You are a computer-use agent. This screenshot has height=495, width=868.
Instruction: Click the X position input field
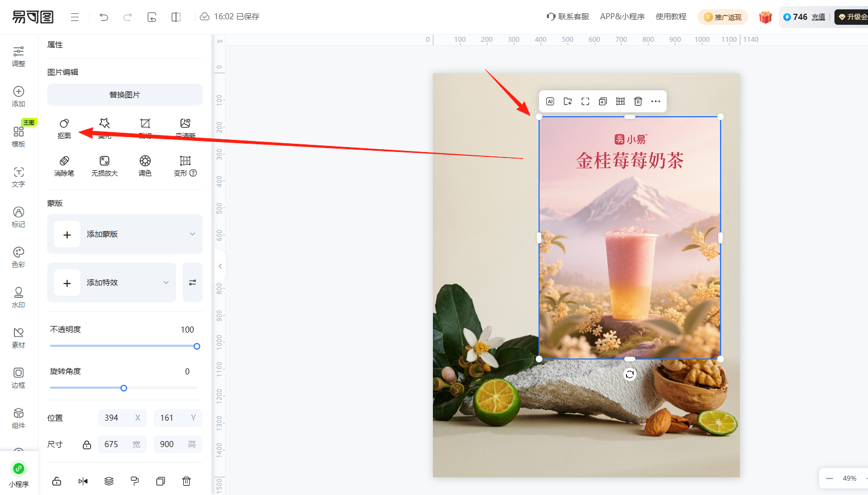pos(122,418)
